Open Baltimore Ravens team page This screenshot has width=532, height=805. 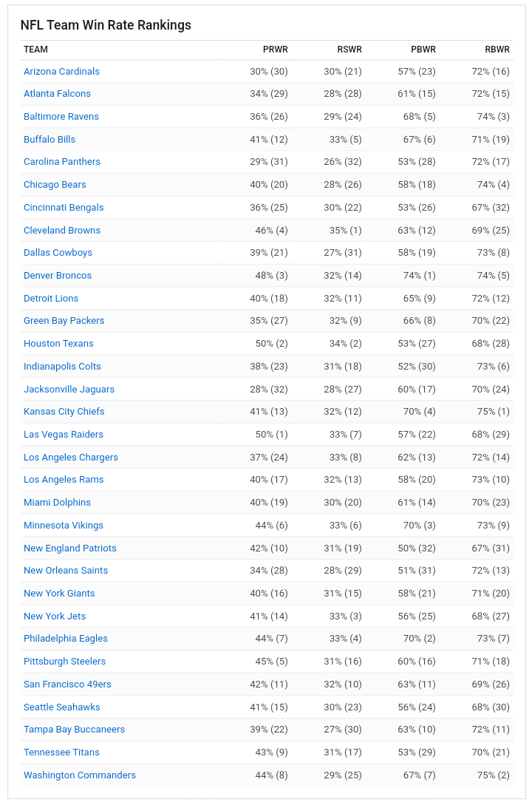[x=61, y=117]
